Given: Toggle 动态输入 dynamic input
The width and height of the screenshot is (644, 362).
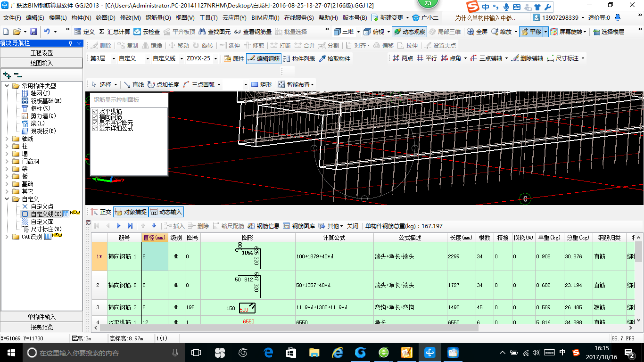Looking at the screenshot, I should pyautogui.click(x=166, y=212).
